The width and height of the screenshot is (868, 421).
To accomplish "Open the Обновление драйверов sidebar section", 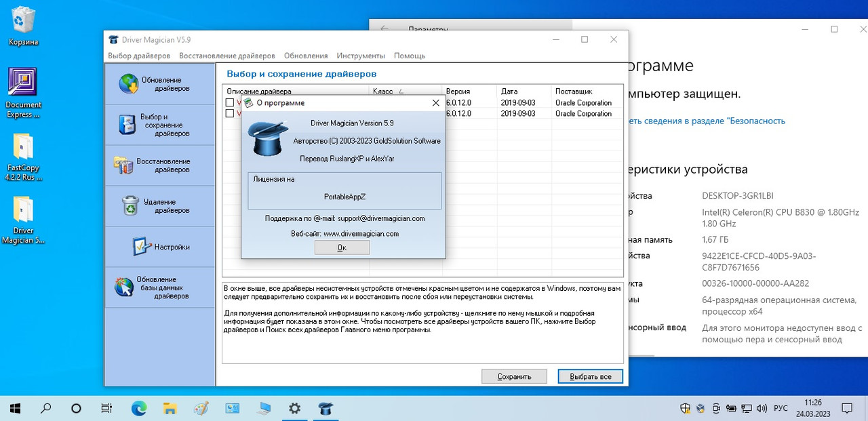I will [159, 84].
